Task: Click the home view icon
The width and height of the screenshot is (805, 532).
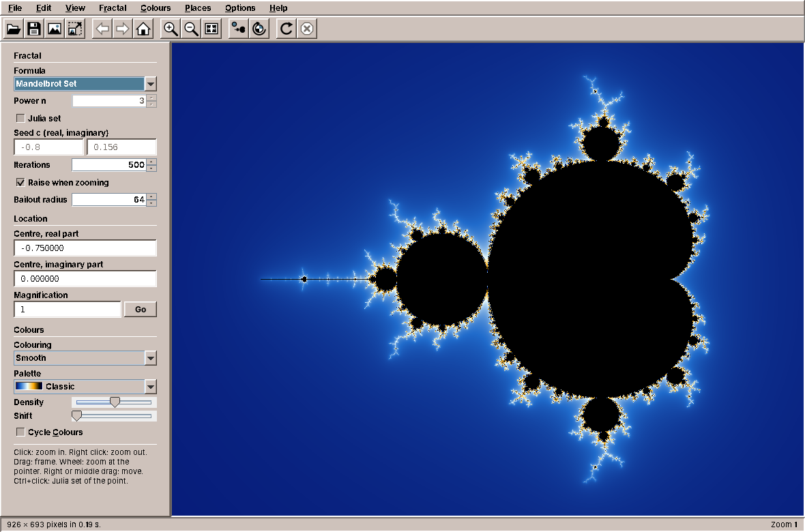Action: 143,29
